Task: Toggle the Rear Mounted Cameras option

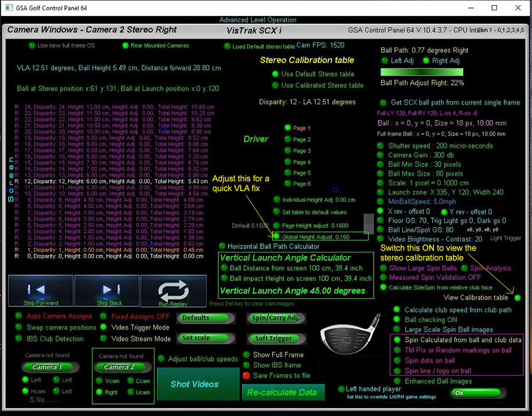Action: tap(126, 45)
